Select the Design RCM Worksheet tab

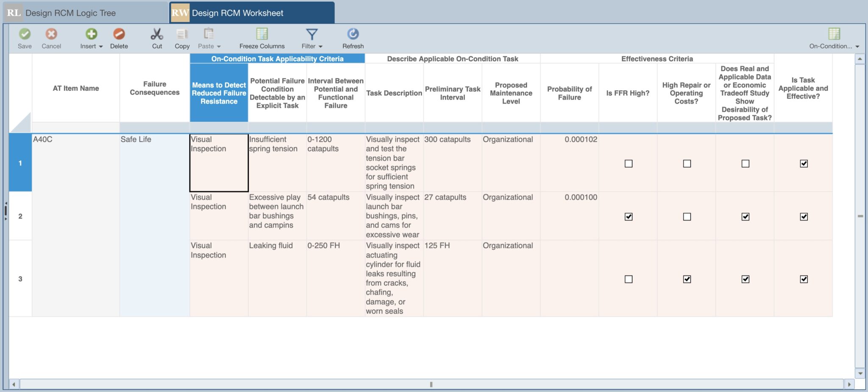(x=237, y=13)
